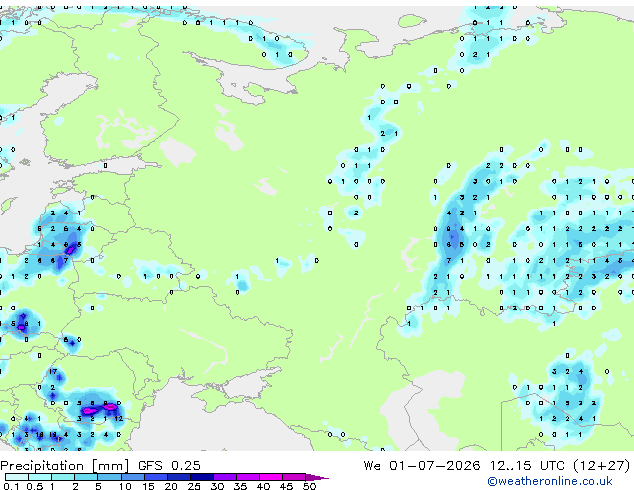Click the 20–25 mm legend color swatch
This screenshot has width=634, height=490.
pyautogui.click(x=178, y=477)
